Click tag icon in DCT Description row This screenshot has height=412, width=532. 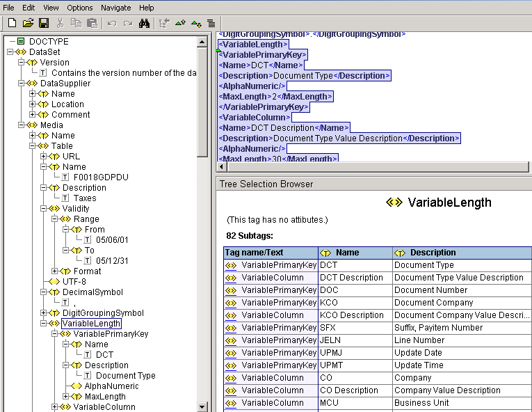tap(231, 278)
